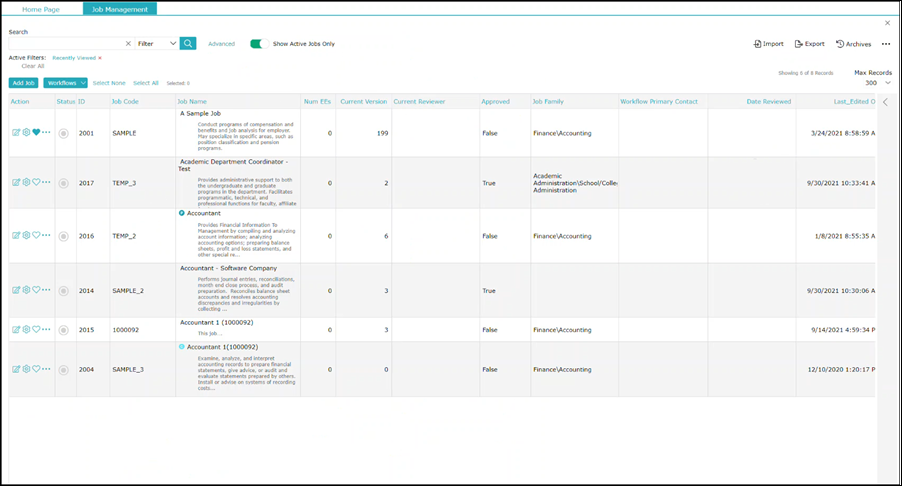902x486 pixels.
Task: Open the Archives option
Action: (854, 44)
